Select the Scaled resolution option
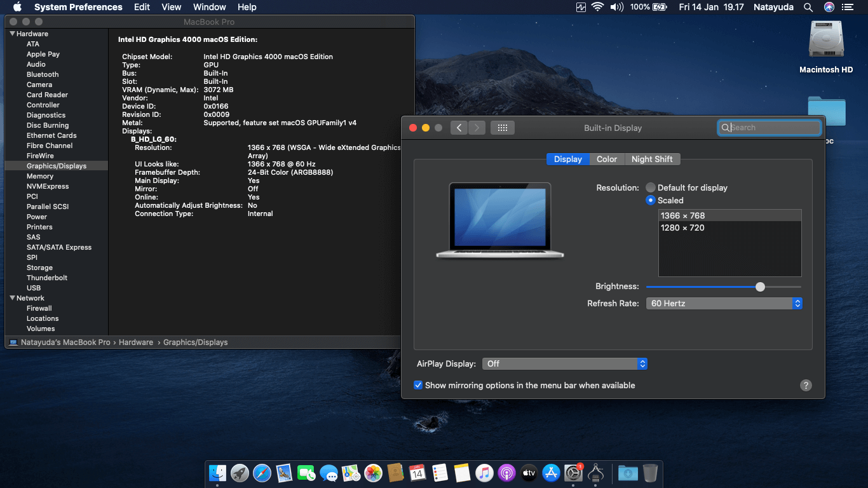 click(651, 200)
